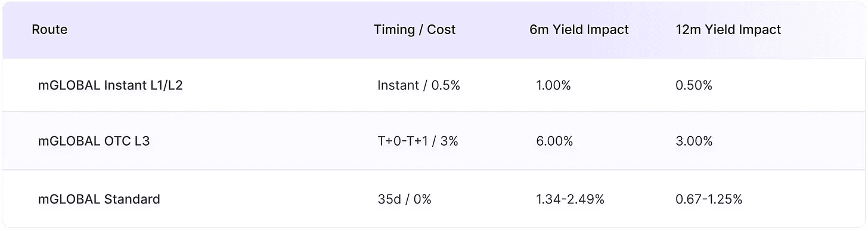The image size is (868, 231).
Task: Select the 1.34-2.49% yield range
Action: pyautogui.click(x=570, y=199)
